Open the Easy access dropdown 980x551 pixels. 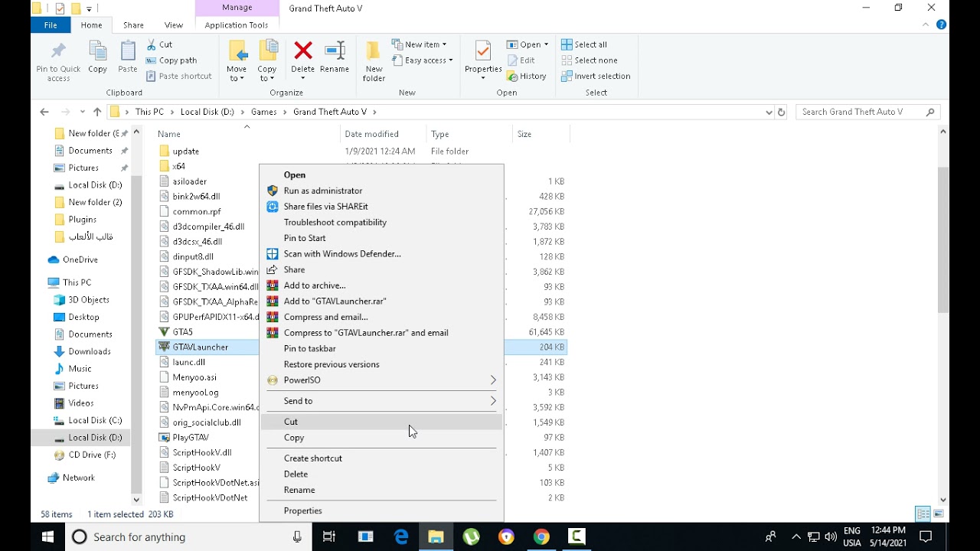pos(423,60)
